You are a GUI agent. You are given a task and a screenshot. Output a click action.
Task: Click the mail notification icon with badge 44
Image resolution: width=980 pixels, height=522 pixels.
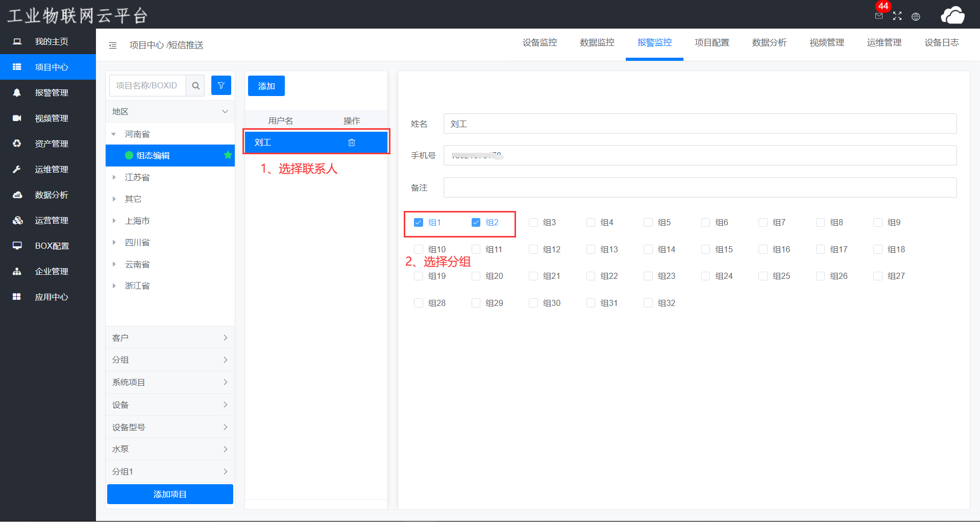coord(879,16)
